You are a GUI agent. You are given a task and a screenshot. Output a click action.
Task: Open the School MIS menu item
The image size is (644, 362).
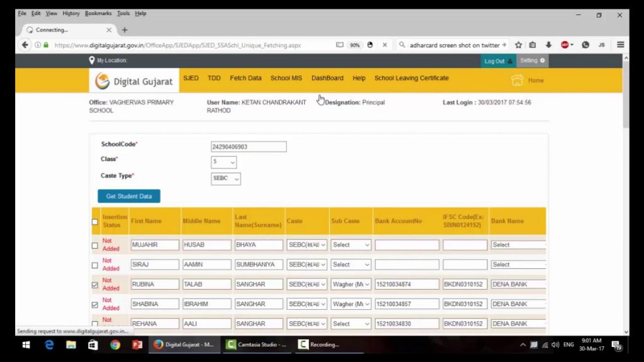pos(286,79)
